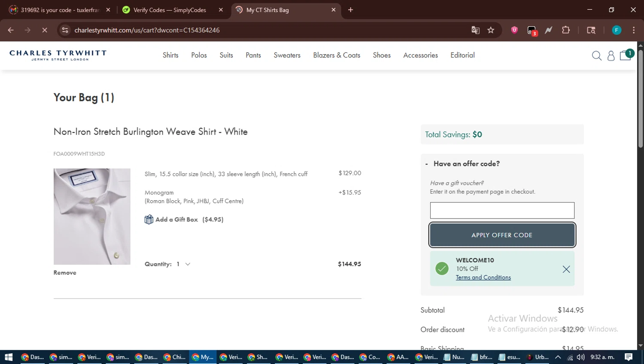The height and width of the screenshot is (364, 644).
Task: Click the lightning bolt extension icon
Action: tap(549, 30)
